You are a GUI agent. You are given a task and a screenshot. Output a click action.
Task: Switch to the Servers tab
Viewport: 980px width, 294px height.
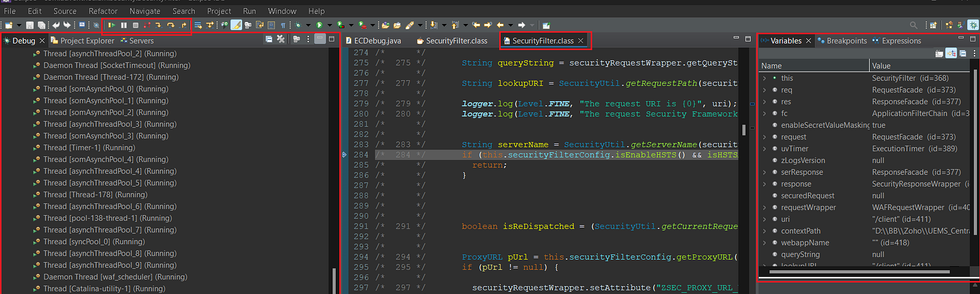tap(137, 40)
